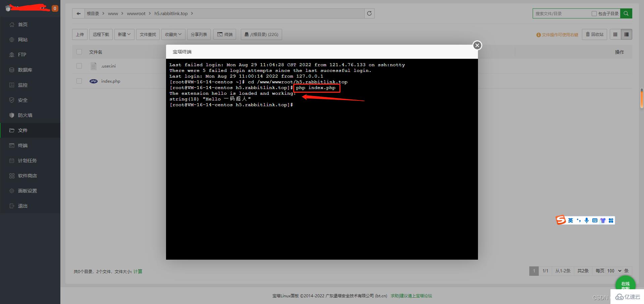
Task: Open the 回收站 button
Action: click(x=594, y=34)
